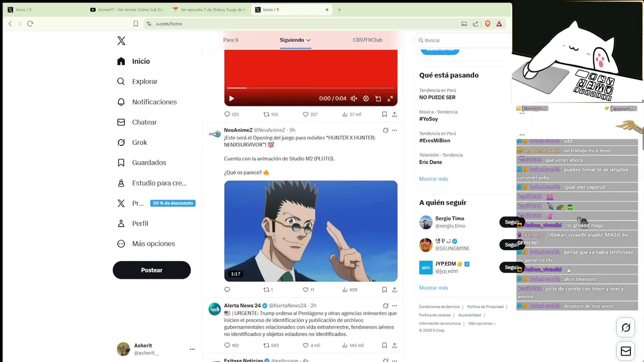Click Grok explain icon on NeoAnimeZ post
Image resolution: width=644 pixels, height=362 pixels.
coord(385,130)
